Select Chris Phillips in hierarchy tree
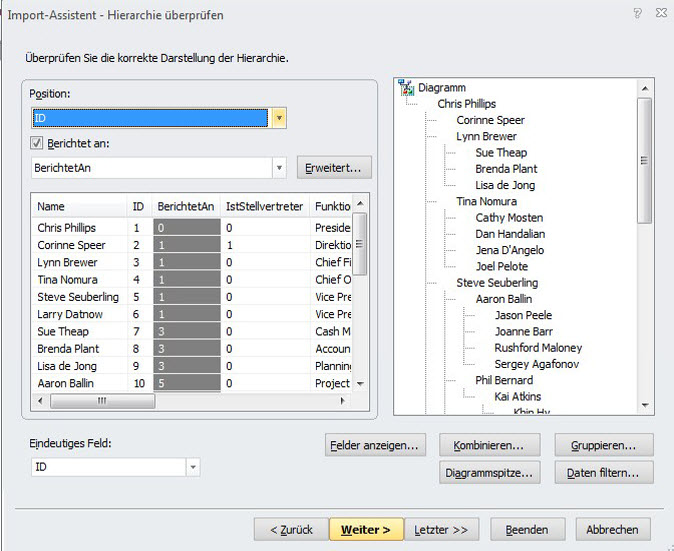Image resolution: width=674 pixels, height=551 pixels. pos(466,104)
